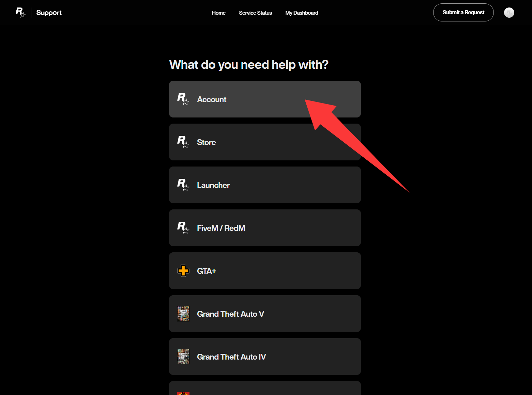This screenshot has width=532, height=395.
Task: Click the Rockstar icon beside FiveM / RedM
Action: coord(183,228)
